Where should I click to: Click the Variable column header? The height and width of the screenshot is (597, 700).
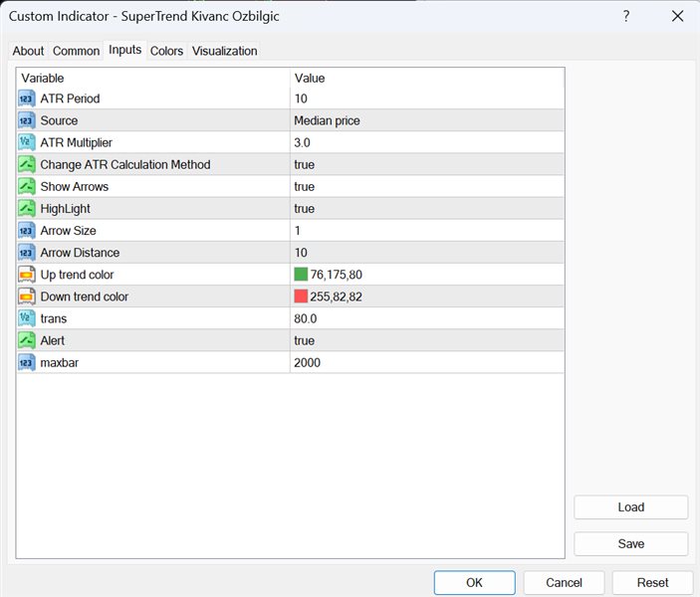pyautogui.click(x=43, y=78)
